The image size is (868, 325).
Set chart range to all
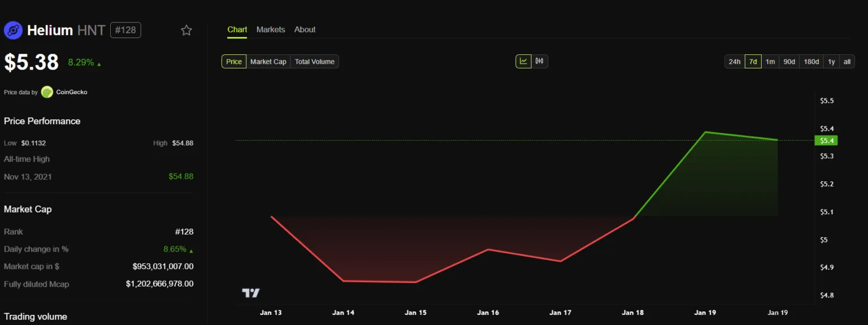pyautogui.click(x=847, y=62)
